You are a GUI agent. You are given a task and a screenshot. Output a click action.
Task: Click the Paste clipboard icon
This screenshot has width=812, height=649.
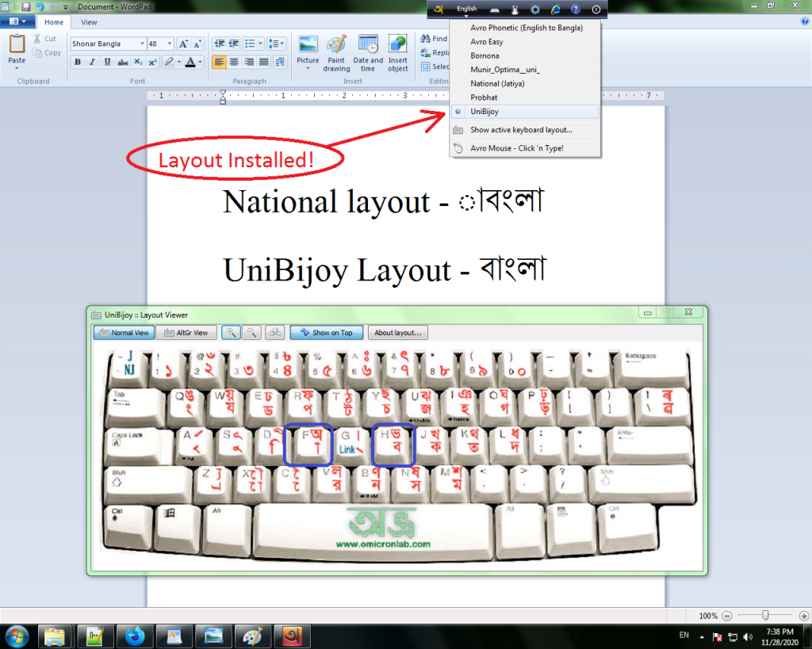coord(17,44)
